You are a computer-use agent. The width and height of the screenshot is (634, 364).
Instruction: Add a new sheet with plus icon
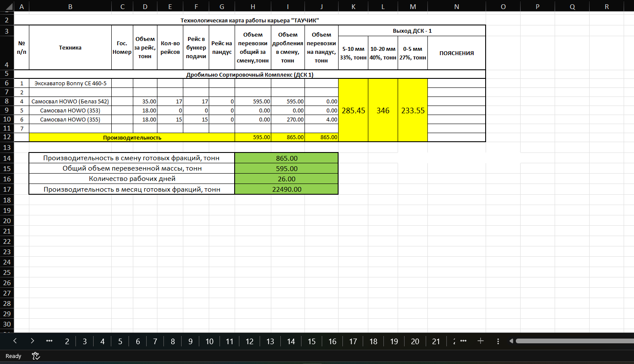[x=480, y=341]
